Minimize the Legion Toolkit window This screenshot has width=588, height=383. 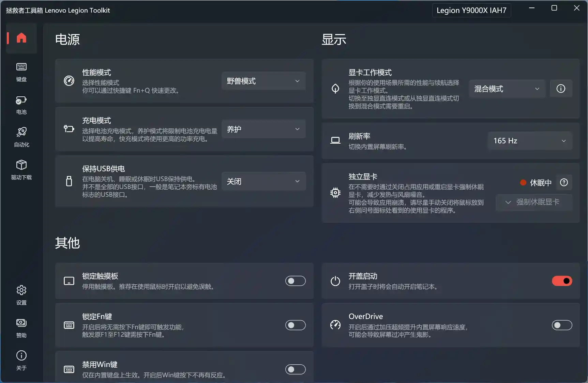pyautogui.click(x=532, y=8)
